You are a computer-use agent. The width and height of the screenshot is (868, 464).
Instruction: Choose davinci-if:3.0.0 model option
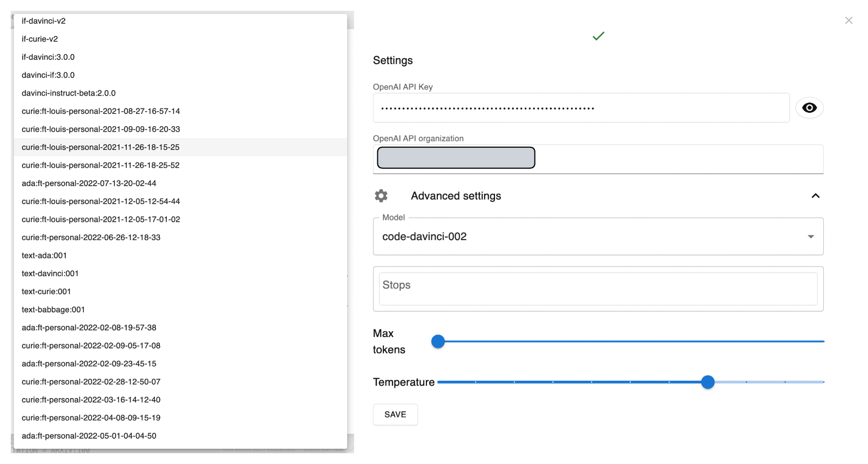[x=180, y=75]
